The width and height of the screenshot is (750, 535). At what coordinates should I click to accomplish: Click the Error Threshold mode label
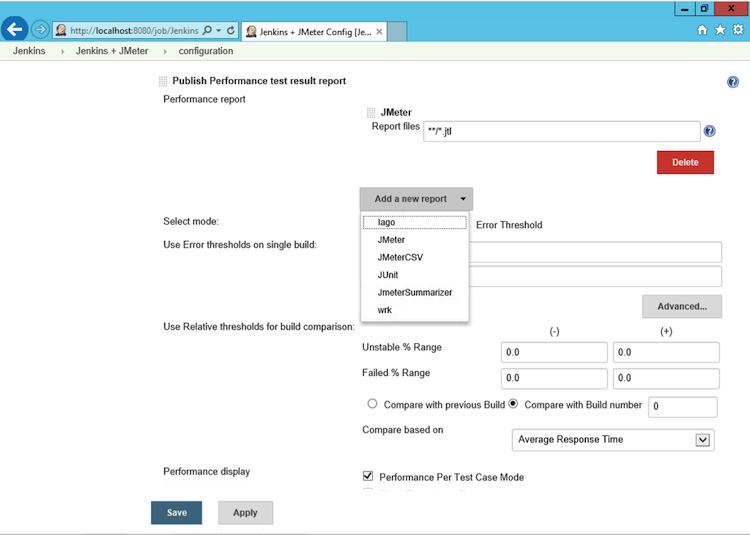(x=509, y=225)
